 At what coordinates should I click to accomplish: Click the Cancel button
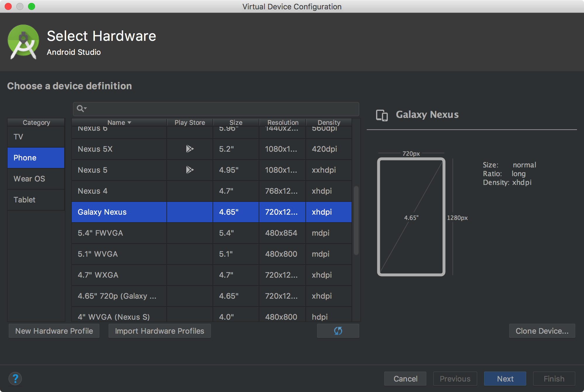click(x=405, y=379)
